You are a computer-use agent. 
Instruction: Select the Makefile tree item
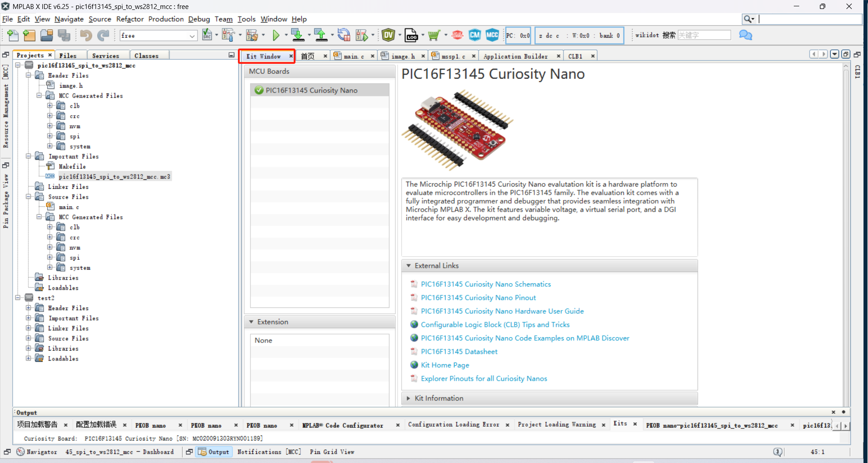(x=72, y=166)
